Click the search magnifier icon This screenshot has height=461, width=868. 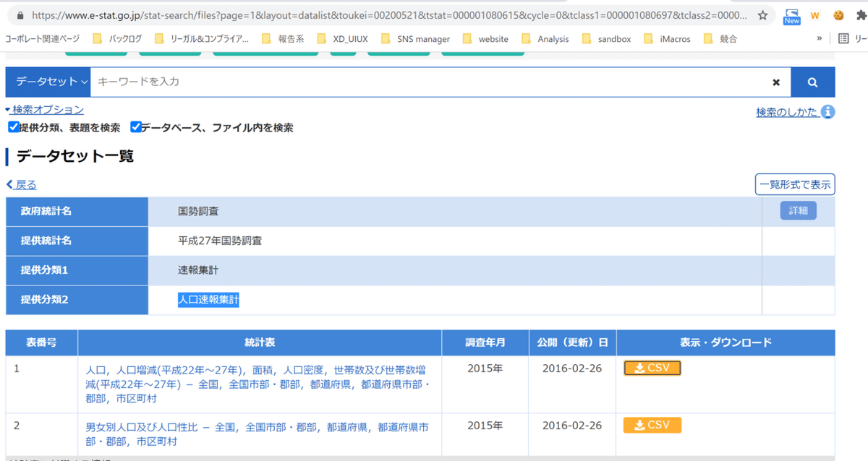pos(813,82)
